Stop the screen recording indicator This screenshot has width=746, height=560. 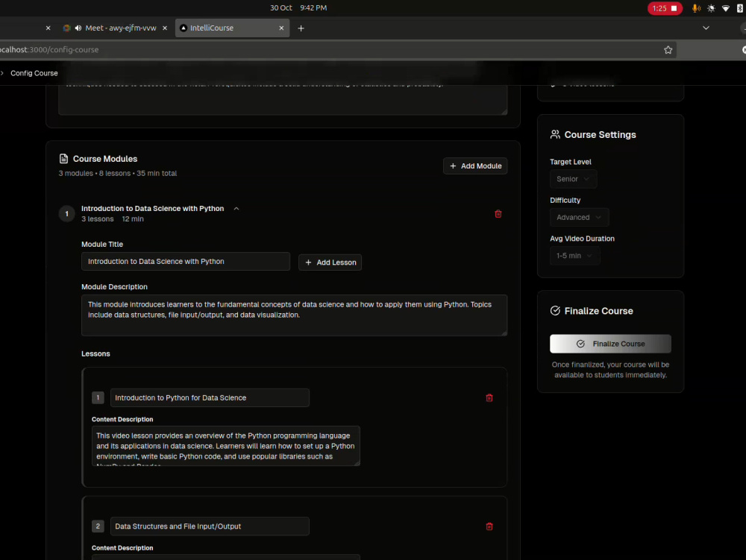(665, 8)
